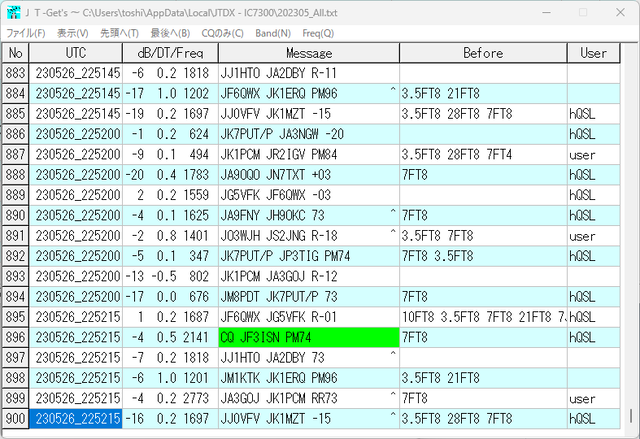The image size is (640, 439).
Task: Click highlighted UTC cell in row 900
Action: coord(76,419)
